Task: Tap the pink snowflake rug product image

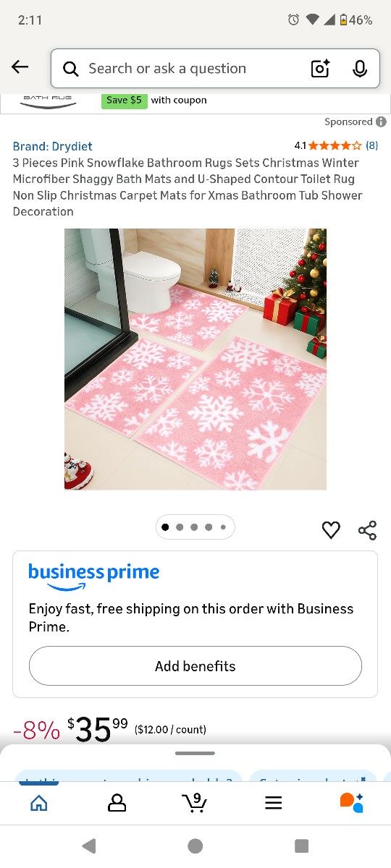Action: (x=195, y=359)
